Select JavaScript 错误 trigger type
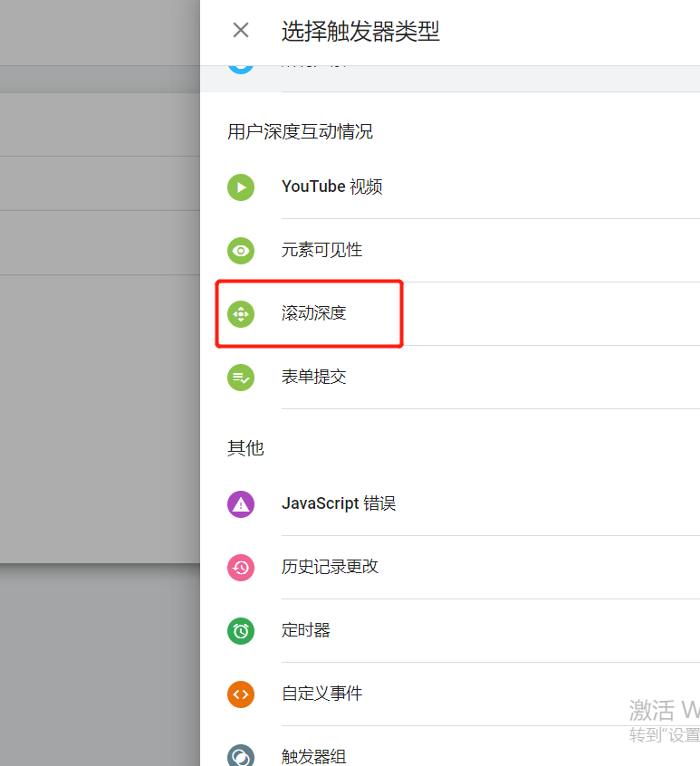This screenshot has width=700, height=766. coord(338,504)
